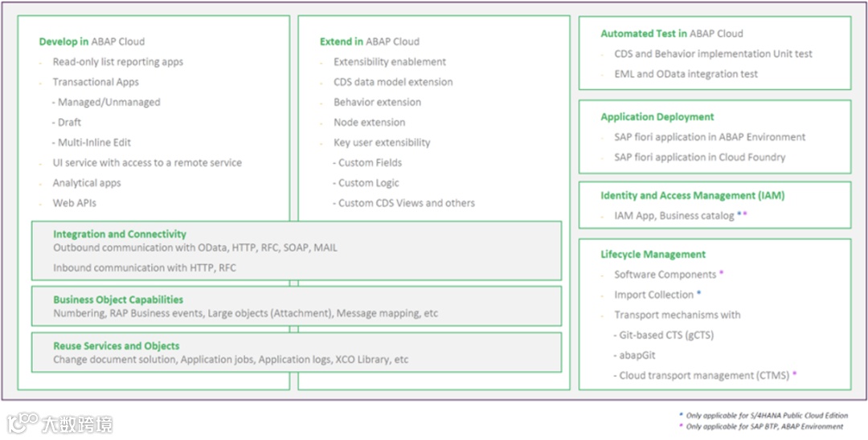Select 'SAP fiori application in ABAP Environment'
Screen dimensions: 868x440
(x=710, y=137)
